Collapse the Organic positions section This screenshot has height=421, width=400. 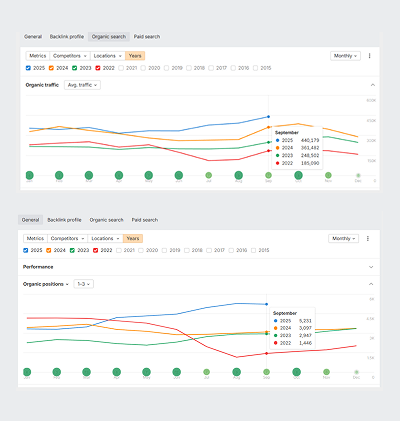point(371,284)
